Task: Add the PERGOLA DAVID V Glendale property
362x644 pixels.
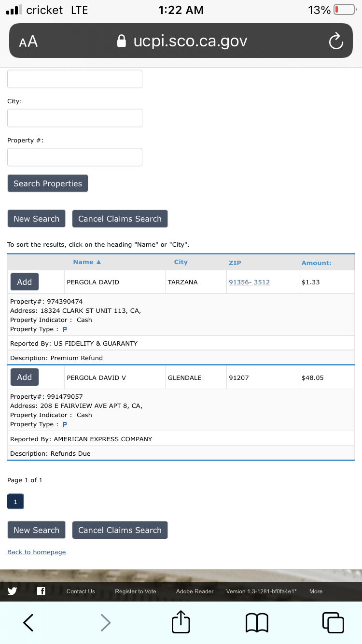Action: point(25,377)
